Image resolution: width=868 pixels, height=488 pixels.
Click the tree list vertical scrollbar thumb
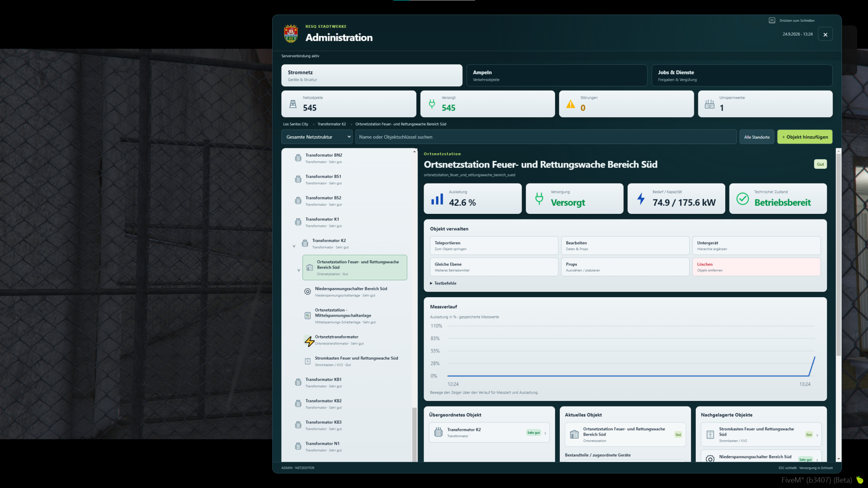(414, 434)
